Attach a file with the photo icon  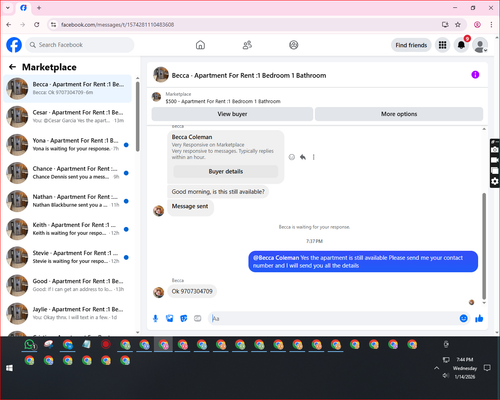coord(170,318)
